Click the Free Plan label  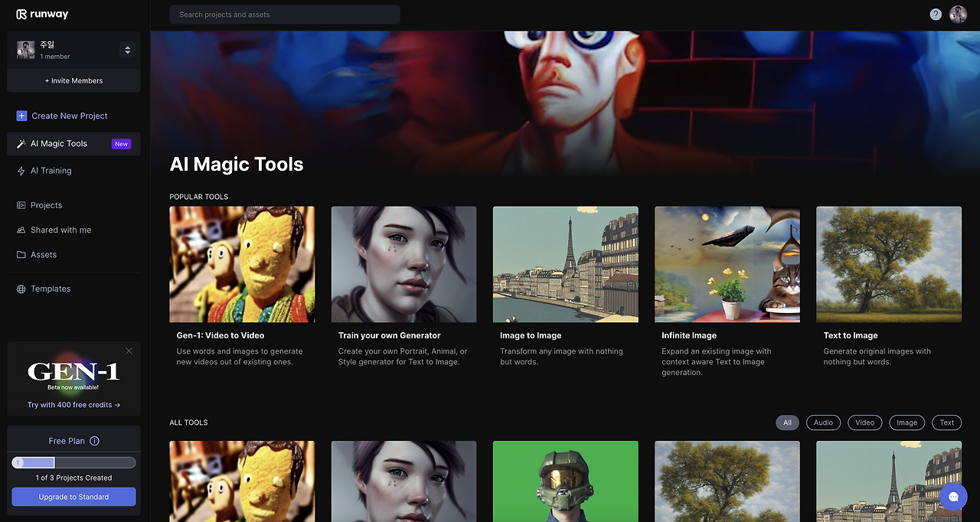[x=67, y=441]
